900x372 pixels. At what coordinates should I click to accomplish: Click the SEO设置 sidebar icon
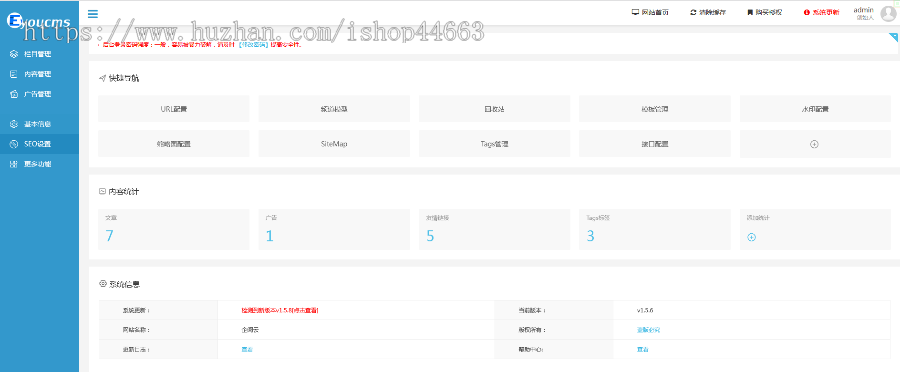(14, 144)
